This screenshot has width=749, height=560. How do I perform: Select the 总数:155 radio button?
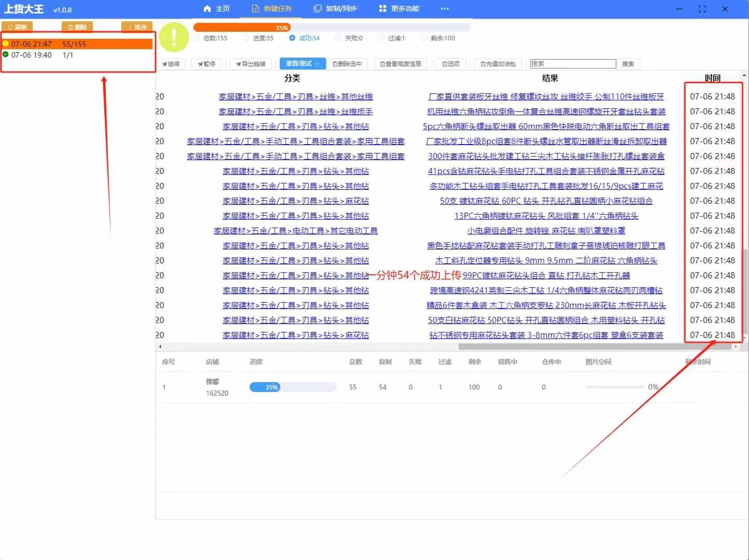click(197, 38)
